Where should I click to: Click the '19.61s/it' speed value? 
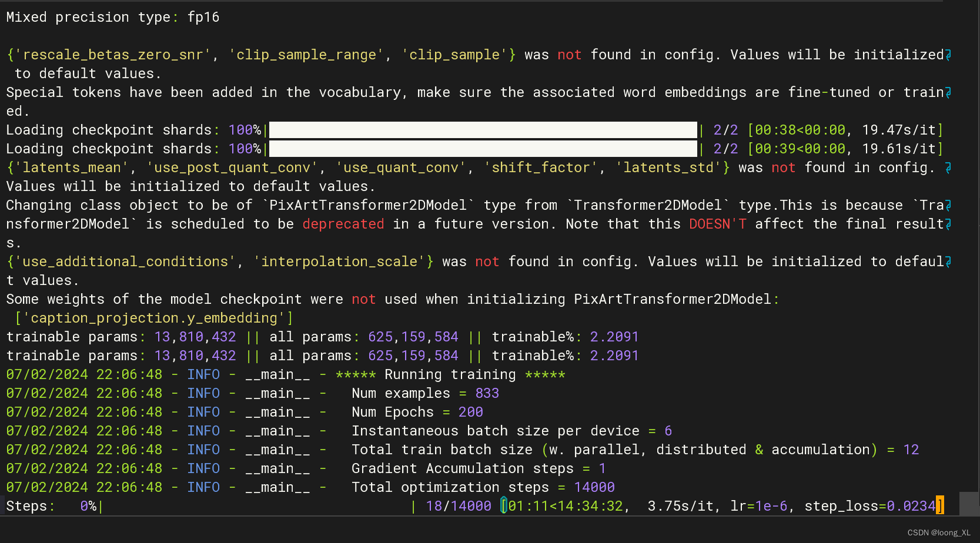coord(899,149)
